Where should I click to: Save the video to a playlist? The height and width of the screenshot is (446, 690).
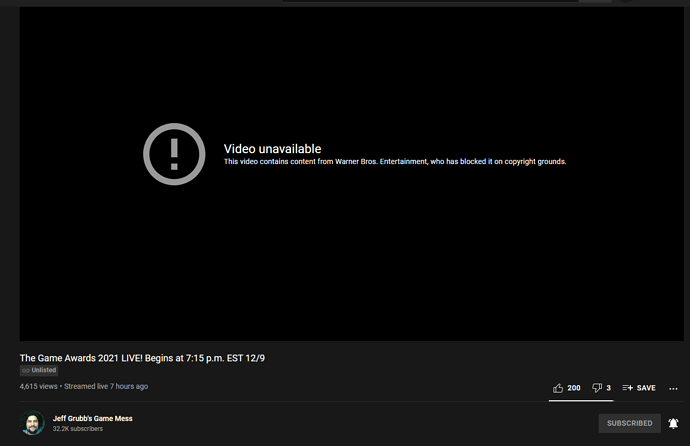tap(639, 388)
